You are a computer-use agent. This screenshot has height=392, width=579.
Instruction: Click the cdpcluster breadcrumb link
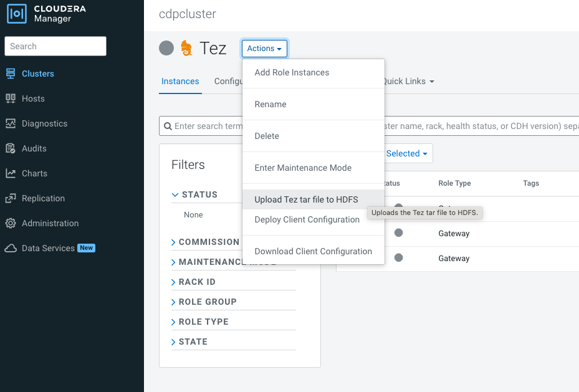click(187, 14)
